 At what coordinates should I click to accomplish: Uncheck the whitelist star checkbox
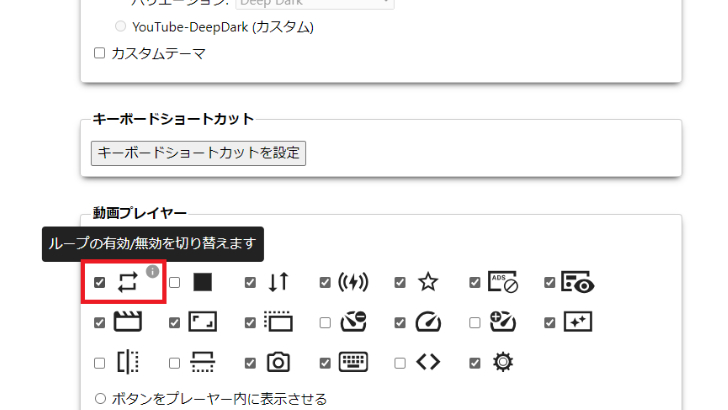pyautogui.click(x=400, y=282)
